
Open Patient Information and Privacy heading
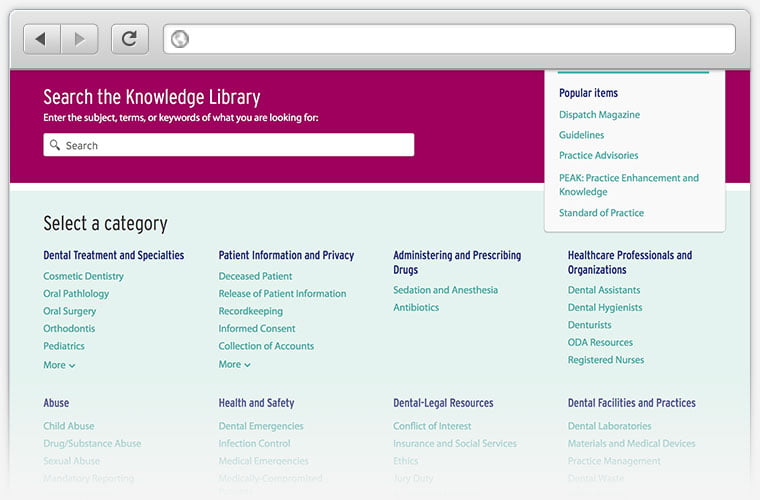click(286, 255)
